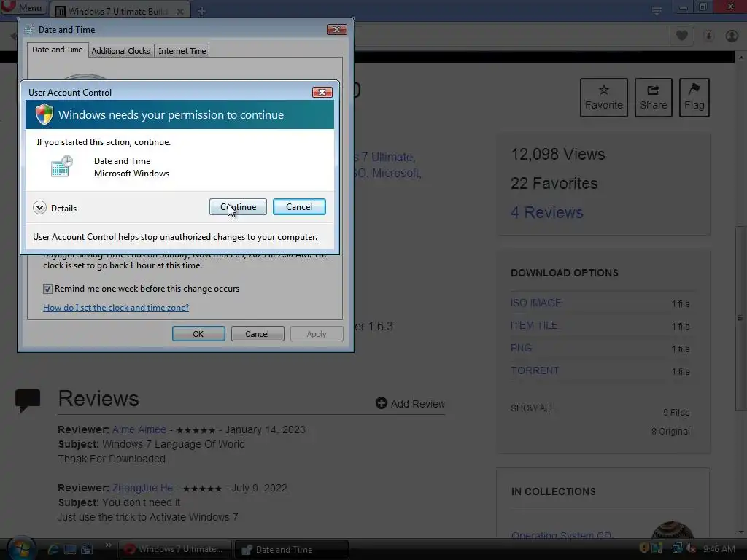Click the PNG download option
This screenshot has height=560, width=747.
tap(521, 348)
